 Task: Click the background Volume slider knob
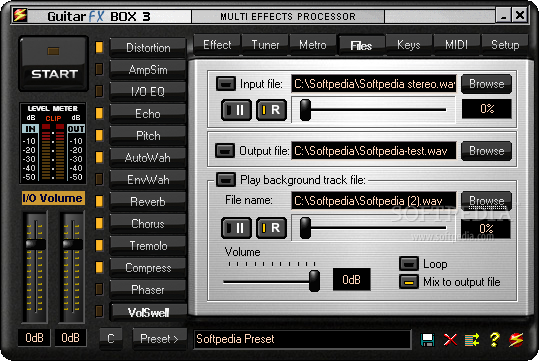pyautogui.click(x=314, y=281)
